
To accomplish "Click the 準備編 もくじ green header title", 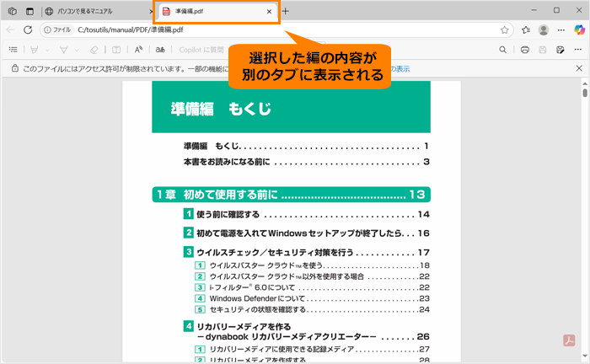I will pos(221,109).
